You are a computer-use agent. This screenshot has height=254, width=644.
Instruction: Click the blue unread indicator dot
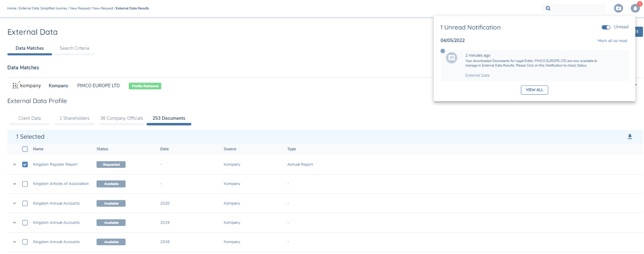coord(443,51)
